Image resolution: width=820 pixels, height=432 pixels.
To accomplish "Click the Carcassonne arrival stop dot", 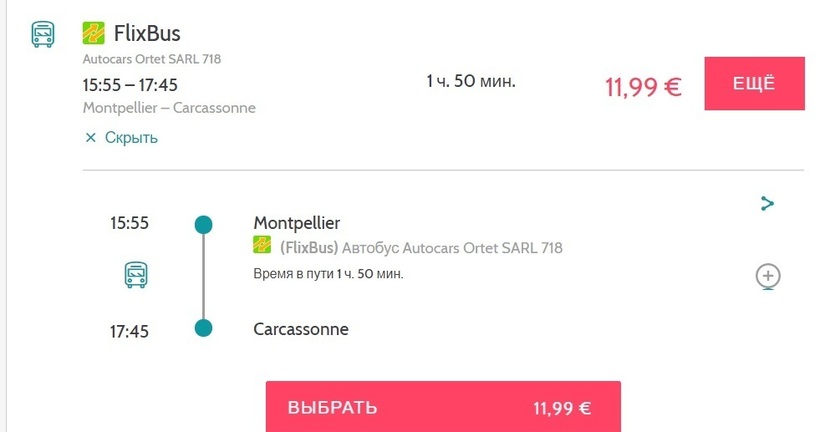I will point(203,328).
